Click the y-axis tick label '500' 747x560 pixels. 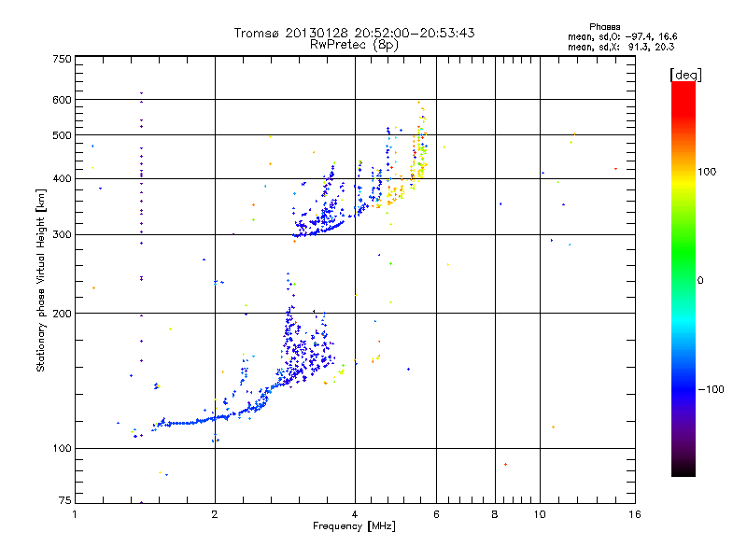pyautogui.click(x=62, y=135)
